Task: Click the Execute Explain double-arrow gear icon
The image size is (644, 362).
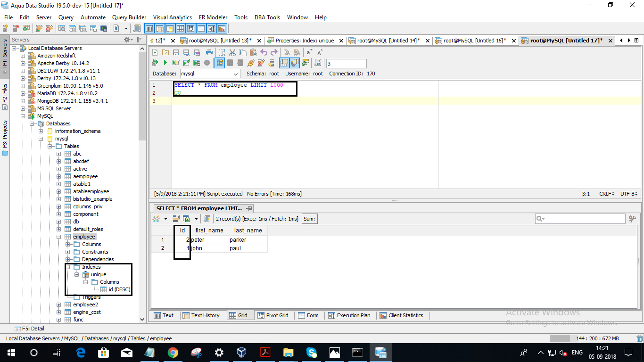Action: [x=155, y=63]
